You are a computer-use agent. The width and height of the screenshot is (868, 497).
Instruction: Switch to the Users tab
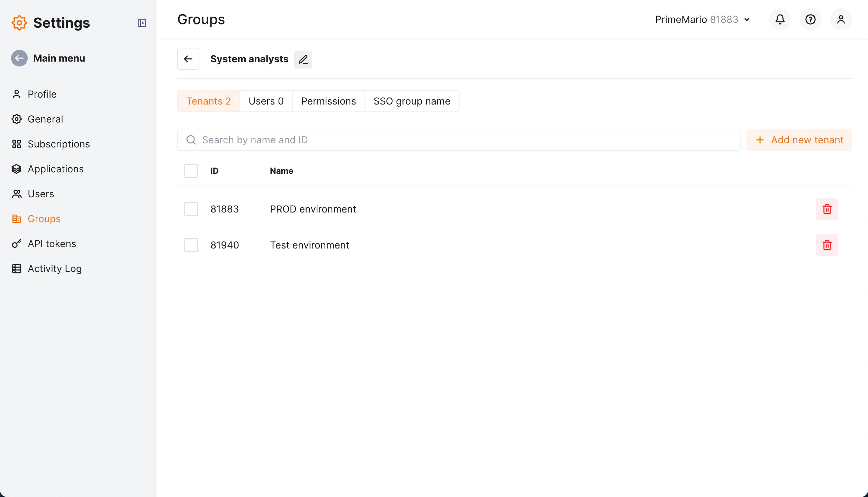pyautogui.click(x=265, y=101)
